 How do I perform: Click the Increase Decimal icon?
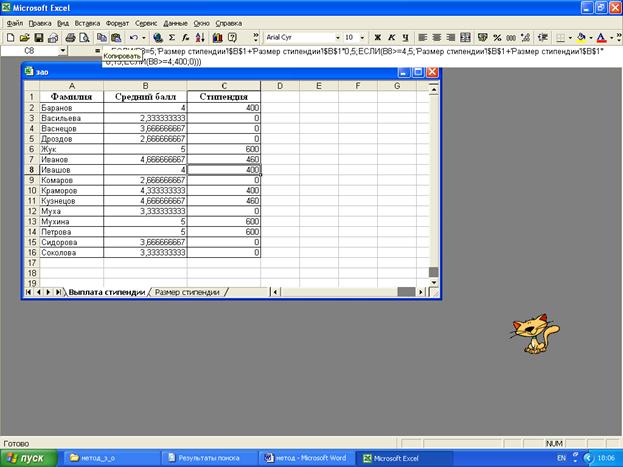[525, 38]
